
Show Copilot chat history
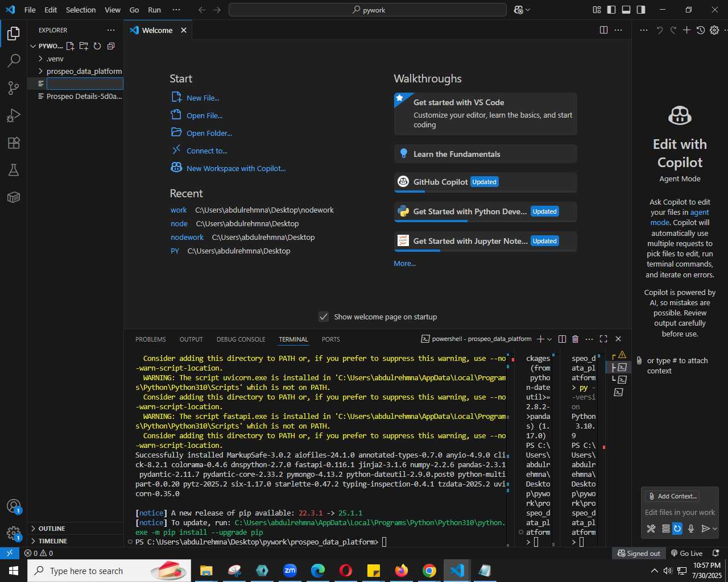pos(701,30)
